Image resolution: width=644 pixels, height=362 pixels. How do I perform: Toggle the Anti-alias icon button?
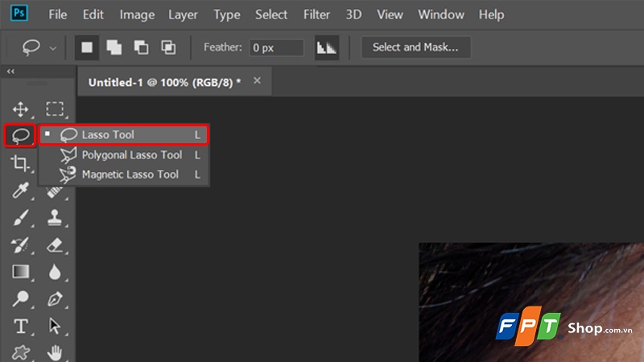pos(327,47)
